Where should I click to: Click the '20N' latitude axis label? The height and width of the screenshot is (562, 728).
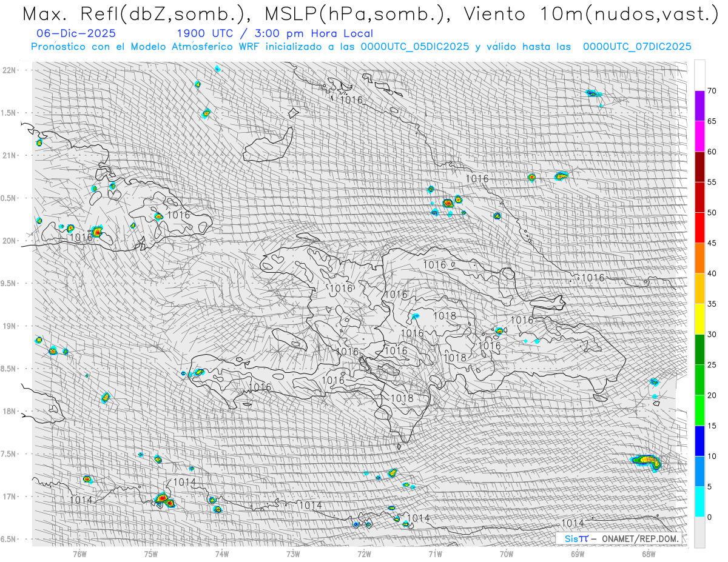(x=10, y=241)
